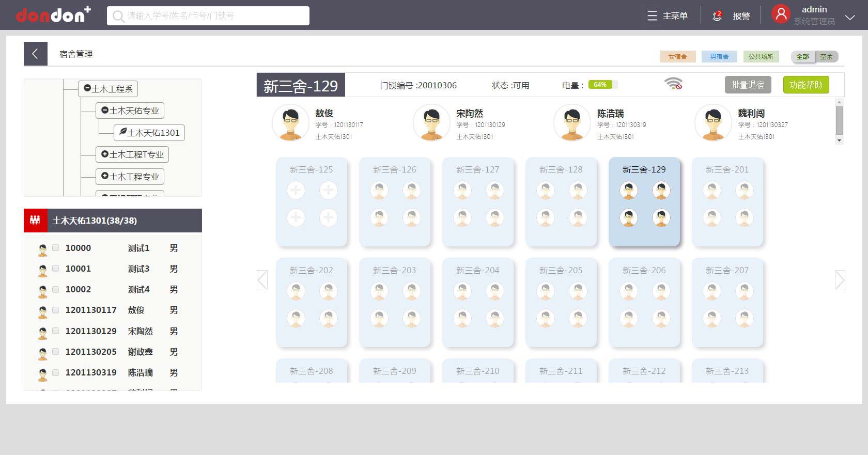Click the wifi signal status icon
Image resolution: width=868 pixels, height=455 pixels.
(x=673, y=83)
